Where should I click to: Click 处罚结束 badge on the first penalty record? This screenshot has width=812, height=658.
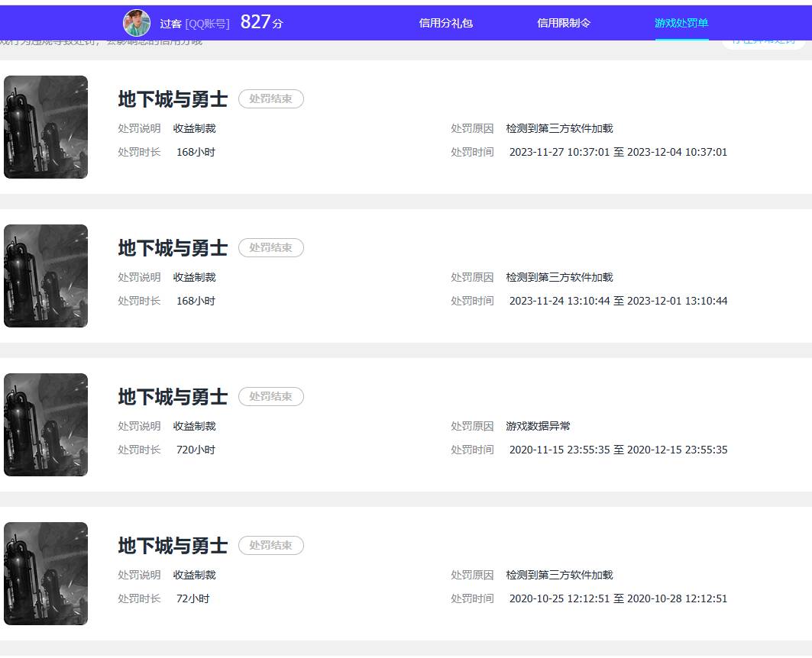pyautogui.click(x=271, y=99)
